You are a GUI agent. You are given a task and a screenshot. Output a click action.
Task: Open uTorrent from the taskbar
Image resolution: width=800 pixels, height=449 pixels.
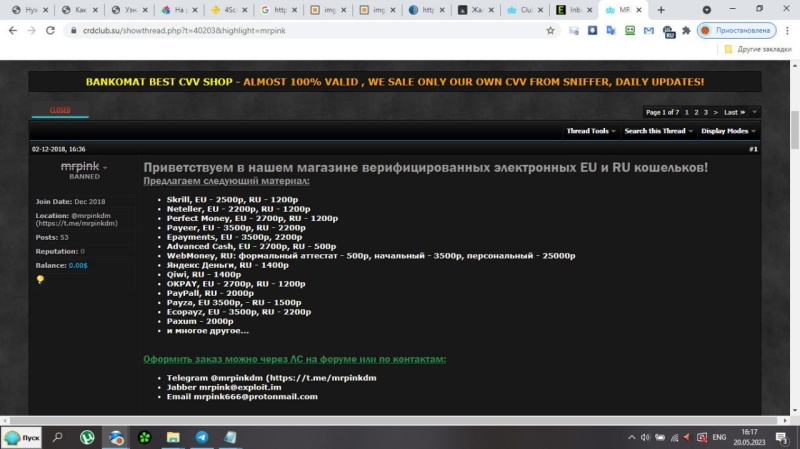click(x=87, y=437)
